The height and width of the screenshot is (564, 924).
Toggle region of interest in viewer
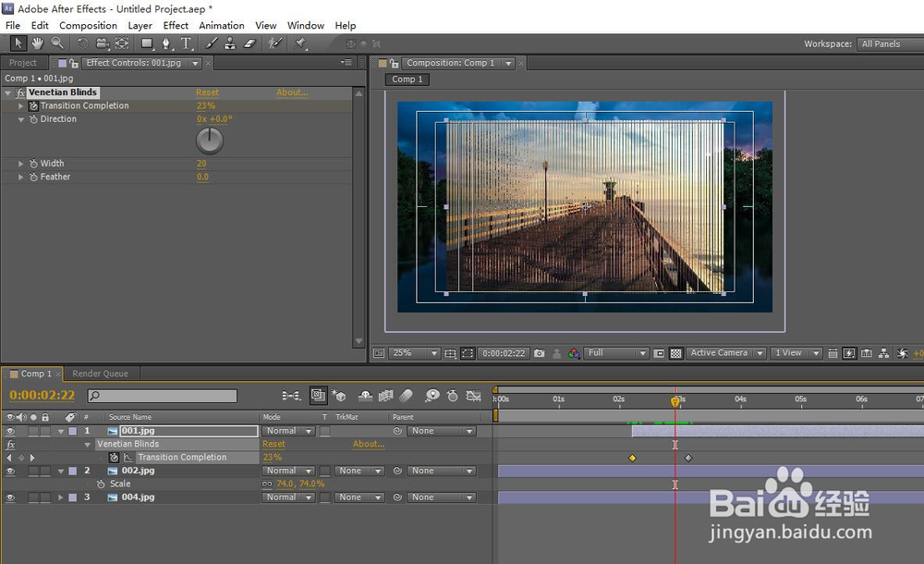pyautogui.click(x=659, y=353)
